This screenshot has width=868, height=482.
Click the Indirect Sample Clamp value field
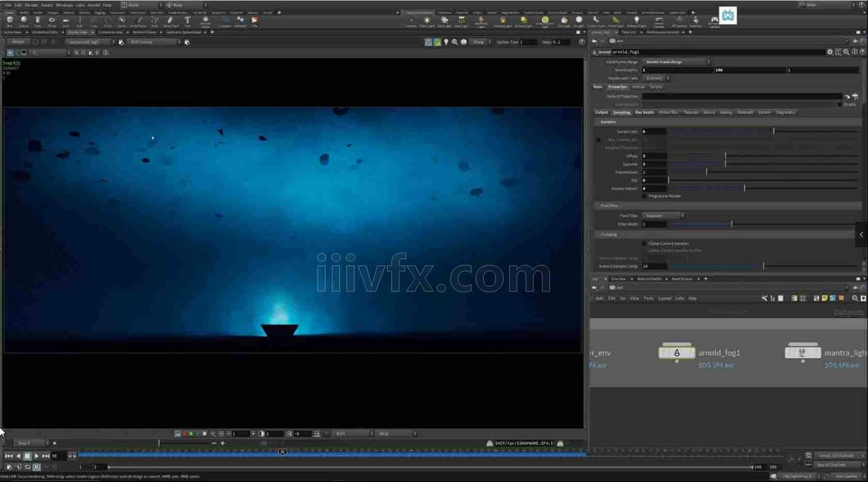654,266
